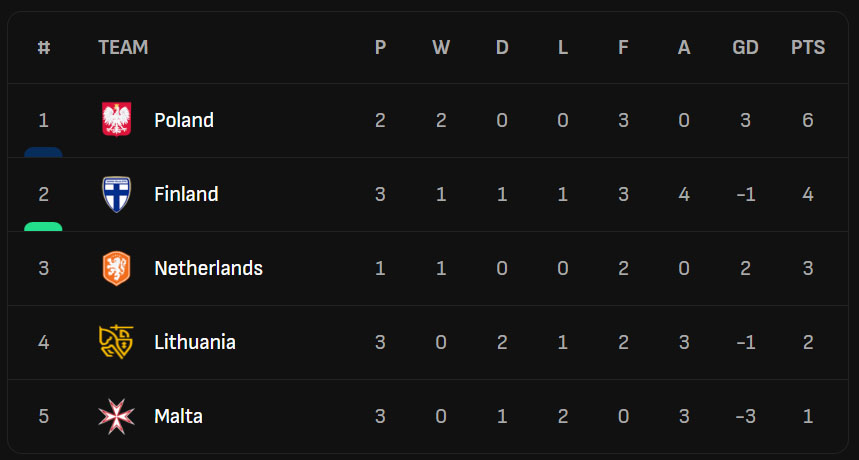This screenshot has width=859, height=460.
Task: Select the Netherlands team name
Action: click(x=209, y=268)
